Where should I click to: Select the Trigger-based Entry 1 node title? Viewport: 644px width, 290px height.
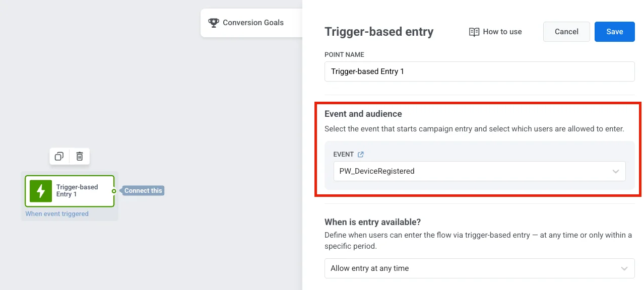pos(77,191)
